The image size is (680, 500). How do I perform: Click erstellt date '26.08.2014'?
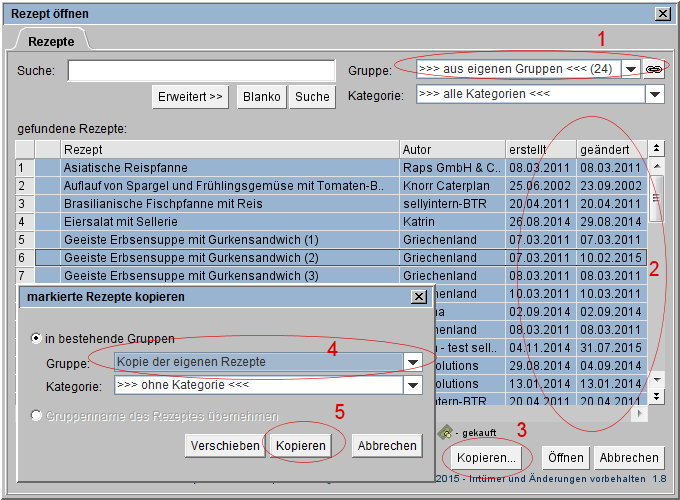point(541,222)
